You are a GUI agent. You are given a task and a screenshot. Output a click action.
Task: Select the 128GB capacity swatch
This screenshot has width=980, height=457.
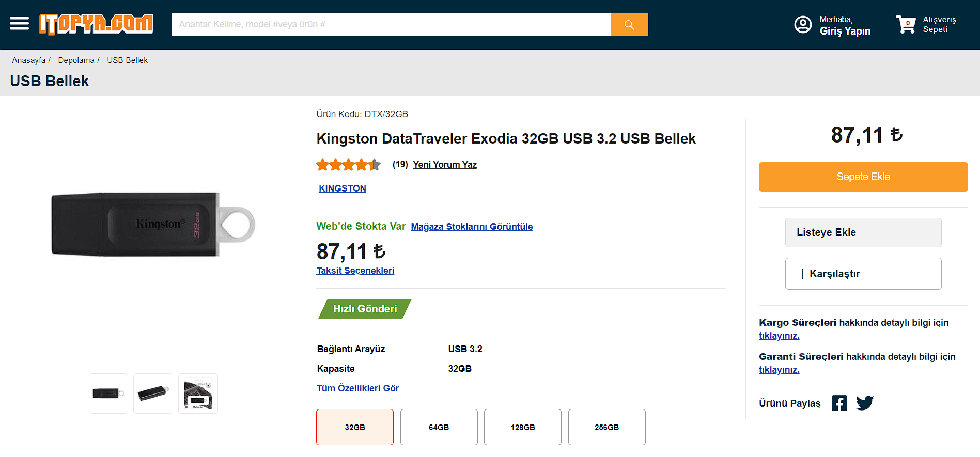522,427
